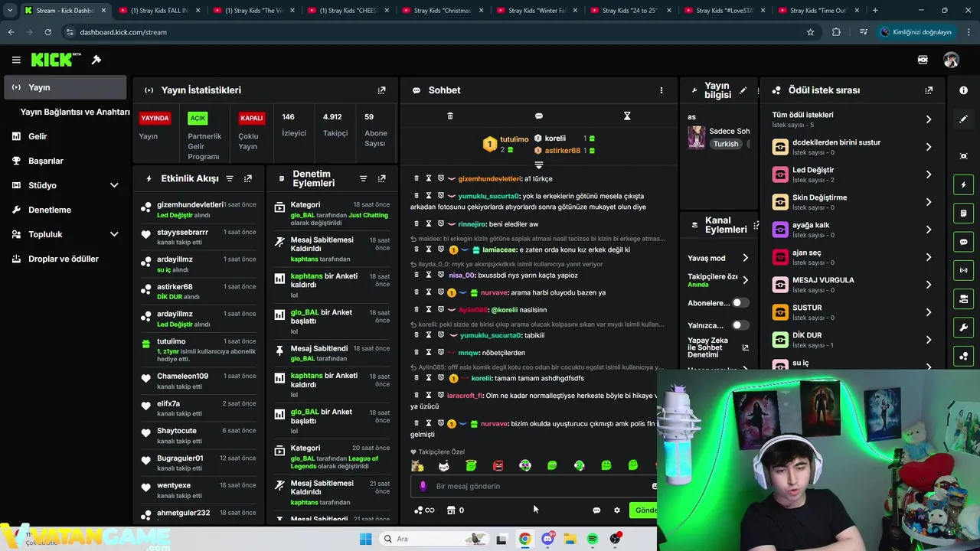
Task: Edit Yayın bilgisi with pencil icon
Action: coord(743,90)
